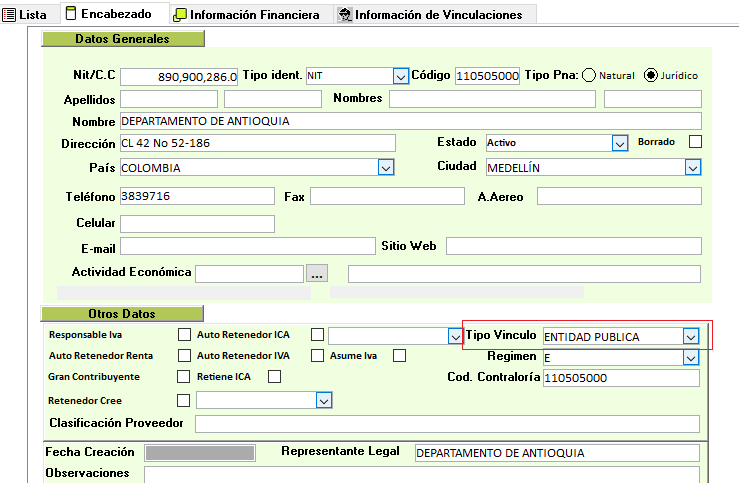Viewport: 739px width, 483px height.
Task: Open the Información de Vinculaciones tab
Action: coord(430,15)
